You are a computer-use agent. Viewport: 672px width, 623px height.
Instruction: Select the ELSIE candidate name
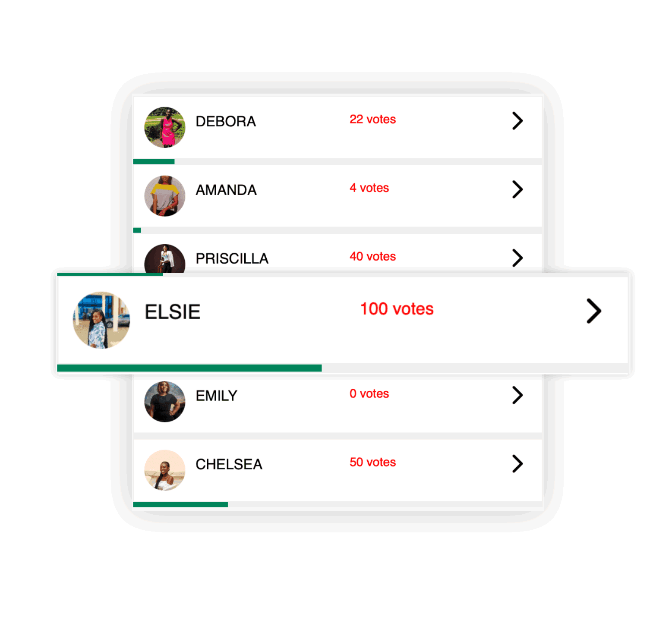pyautogui.click(x=173, y=311)
